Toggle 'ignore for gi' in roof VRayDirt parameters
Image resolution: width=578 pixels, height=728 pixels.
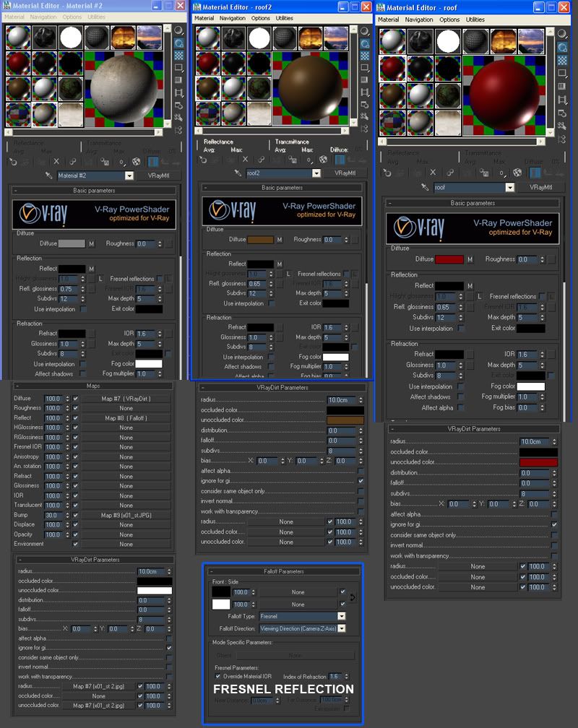pyautogui.click(x=554, y=524)
